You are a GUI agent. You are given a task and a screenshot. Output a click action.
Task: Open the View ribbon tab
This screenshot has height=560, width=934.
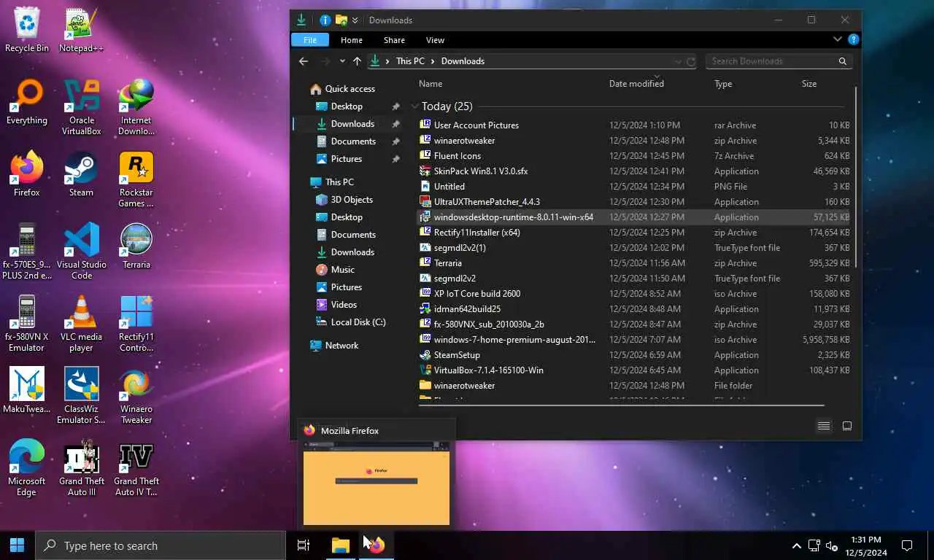[x=435, y=40]
